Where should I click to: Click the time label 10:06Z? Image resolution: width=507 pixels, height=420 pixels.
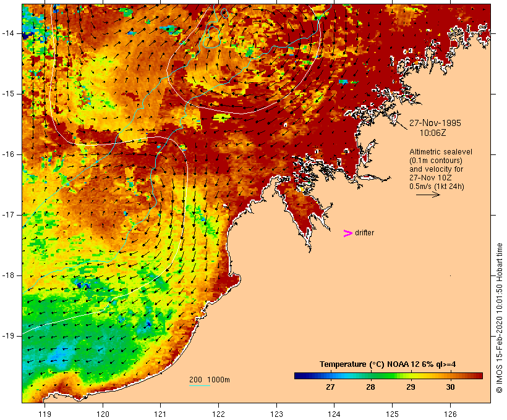coord(433,133)
